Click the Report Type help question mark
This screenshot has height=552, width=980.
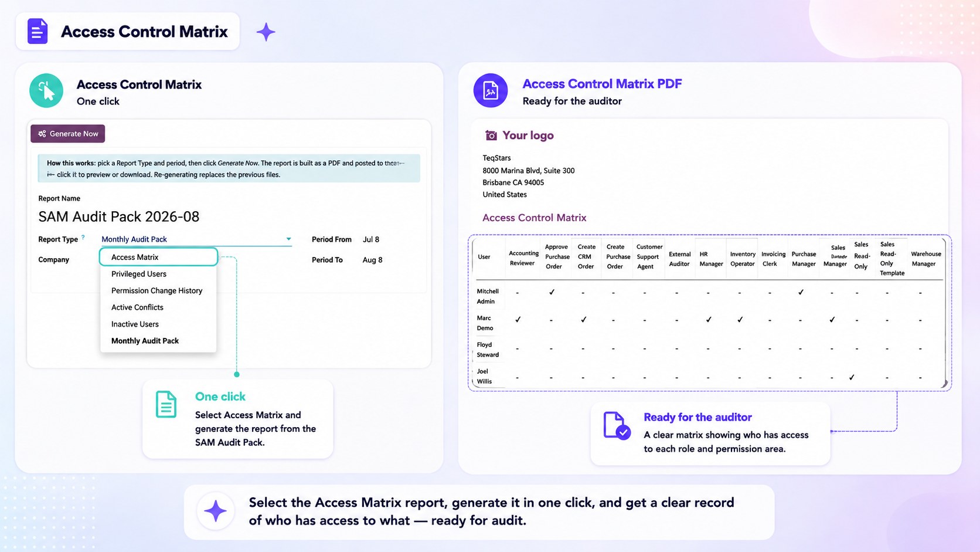click(x=83, y=237)
